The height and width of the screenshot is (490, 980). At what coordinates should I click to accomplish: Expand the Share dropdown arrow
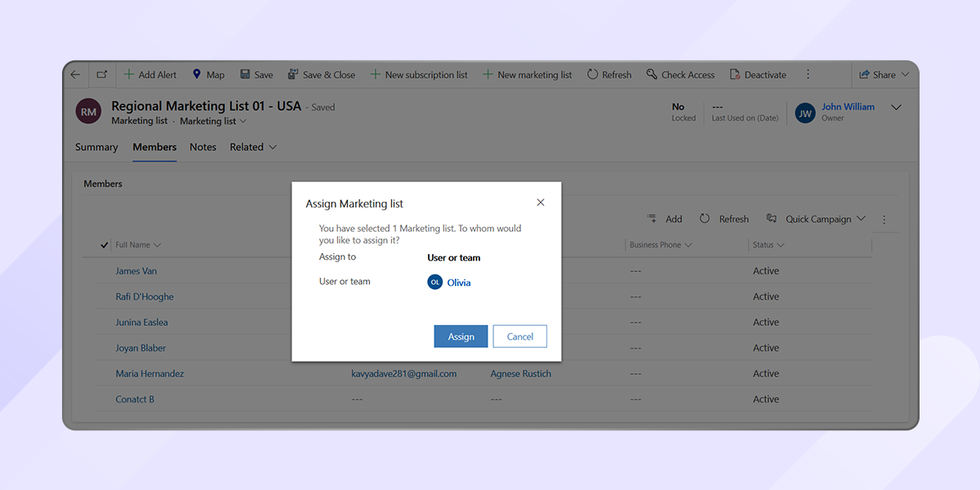[x=905, y=74]
